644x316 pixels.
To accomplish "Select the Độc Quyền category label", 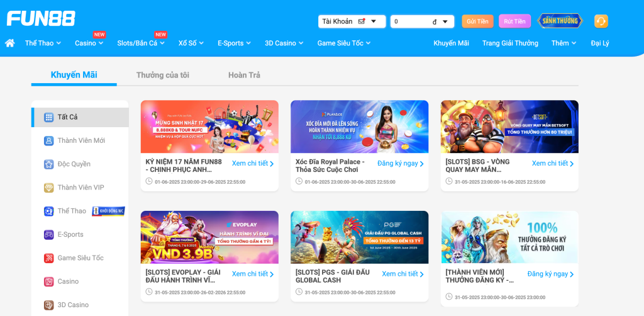I will [74, 164].
